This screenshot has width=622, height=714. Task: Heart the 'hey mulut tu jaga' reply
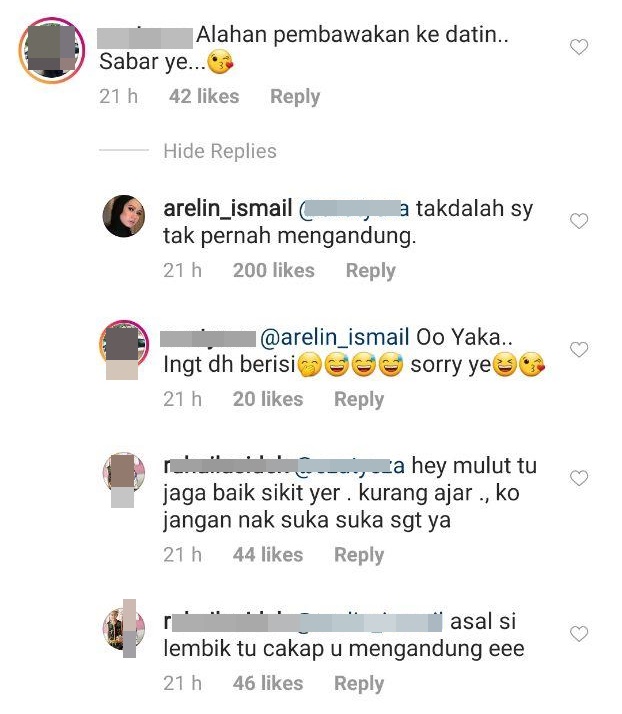(x=579, y=478)
